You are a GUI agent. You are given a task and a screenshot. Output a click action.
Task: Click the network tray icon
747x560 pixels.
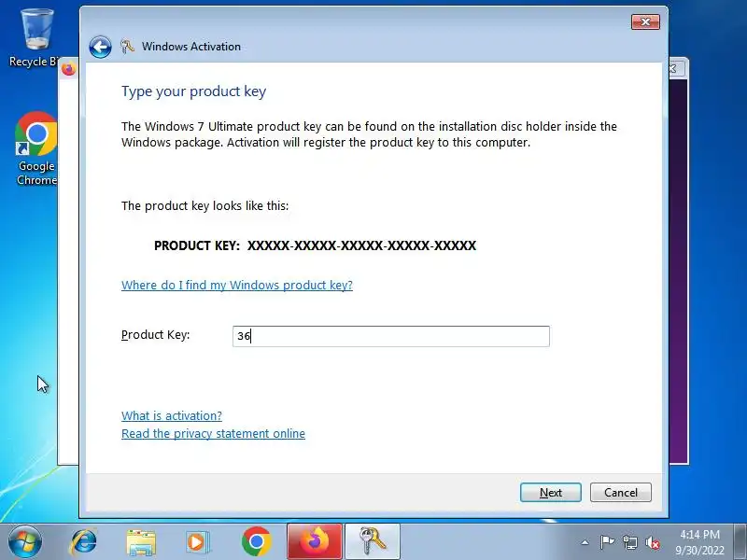[x=629, y=542]
